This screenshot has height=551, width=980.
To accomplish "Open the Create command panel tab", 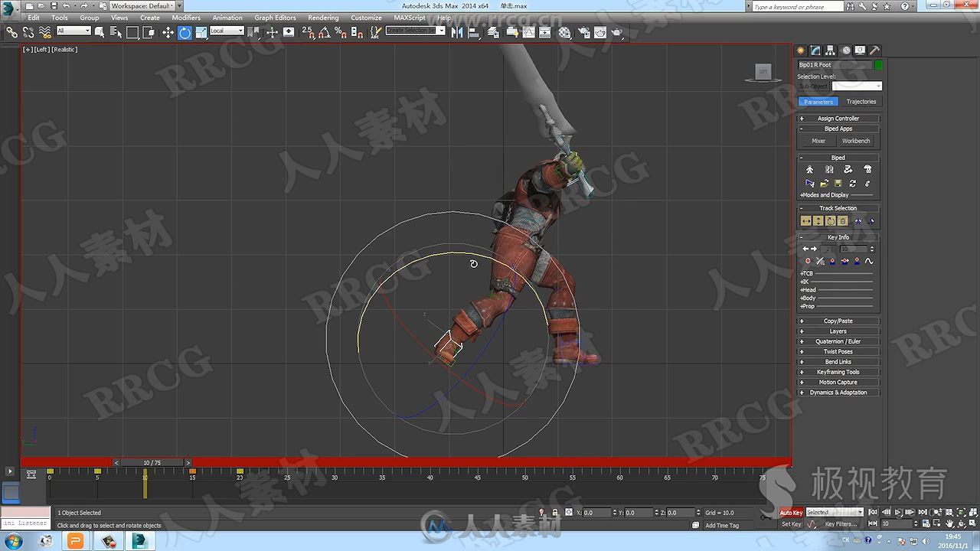I will click(x=799, y=51).
